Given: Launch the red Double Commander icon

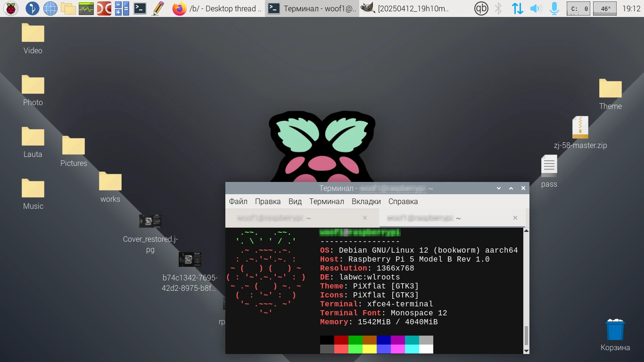Looking at the screenshot, I should pyautogui.click(x=104, y=8).
